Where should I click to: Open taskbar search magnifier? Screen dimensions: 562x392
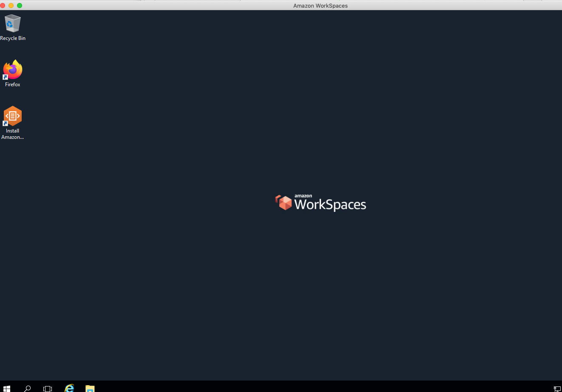pyautogui.click(x=28, y=388)
